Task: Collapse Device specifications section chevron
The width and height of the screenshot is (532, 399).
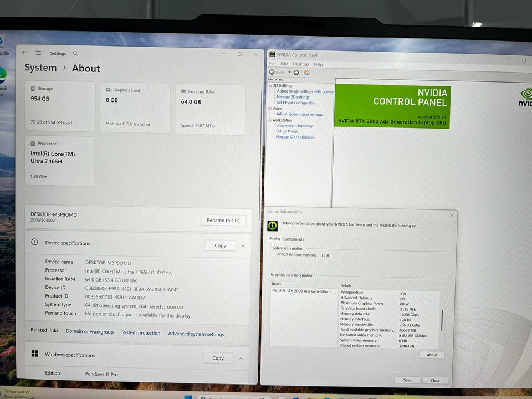Action: tap(243, 246)
